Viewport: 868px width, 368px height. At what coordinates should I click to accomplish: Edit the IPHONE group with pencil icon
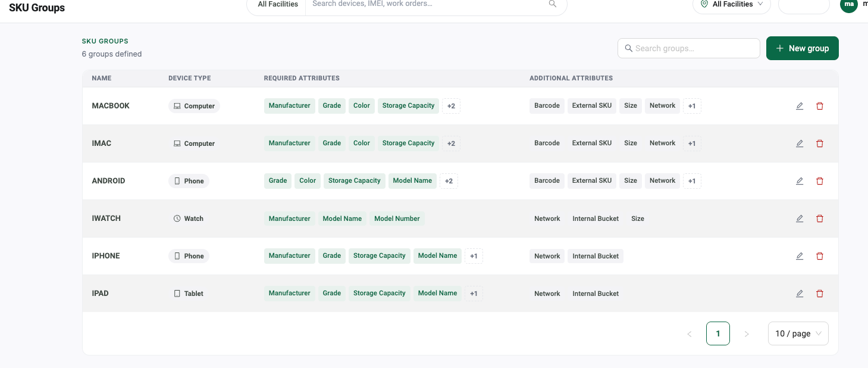[x=800, y=256]
